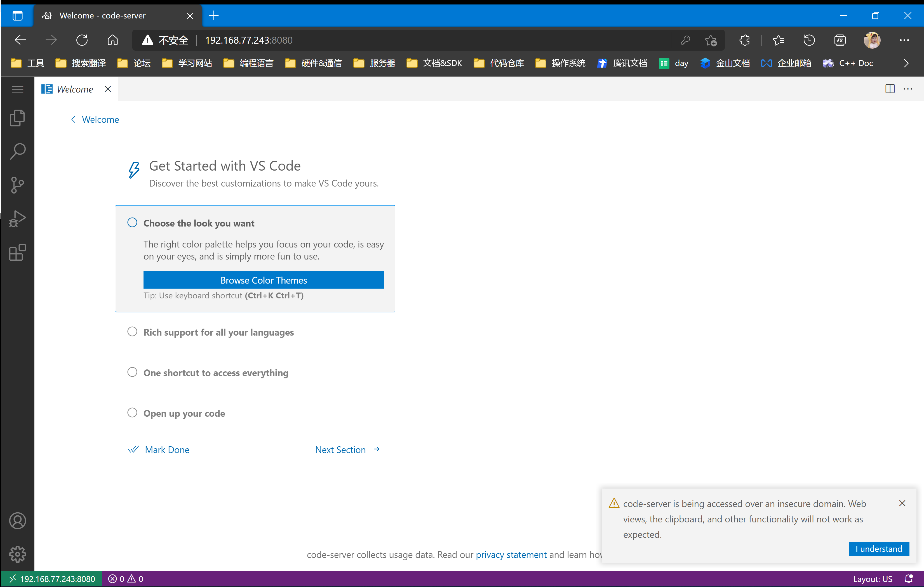This screenshot has width=924, height=587.
Task: Go back via the Welcome chevron
Action: [x=74, y=119]
